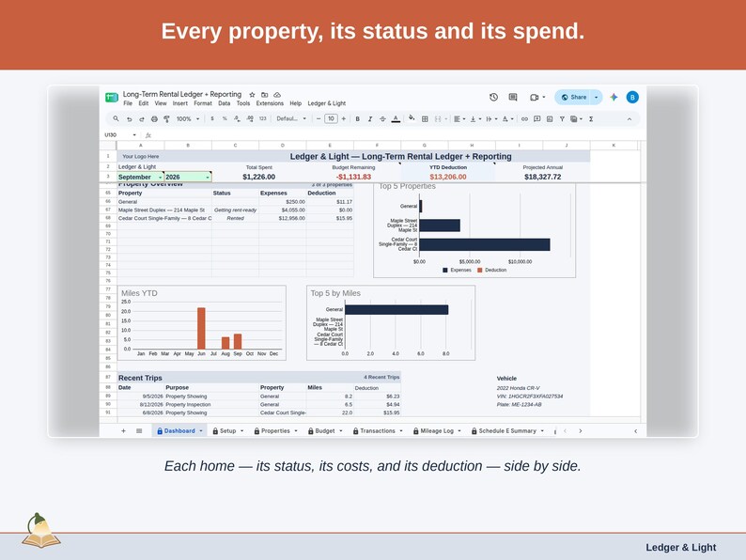Image resolution: width=746 pixels, height=560 pixels.
Task: Redo the last action
Action: (141, 119)
